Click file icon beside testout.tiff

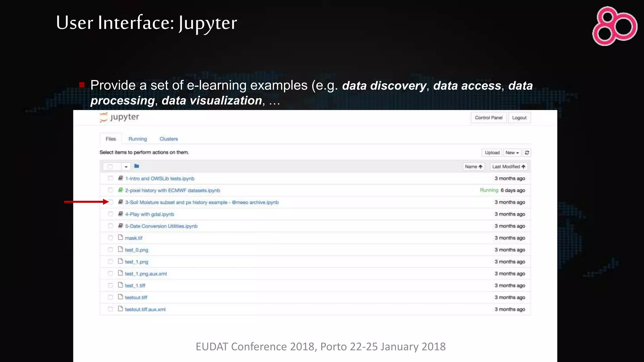[x=120, y=297]
